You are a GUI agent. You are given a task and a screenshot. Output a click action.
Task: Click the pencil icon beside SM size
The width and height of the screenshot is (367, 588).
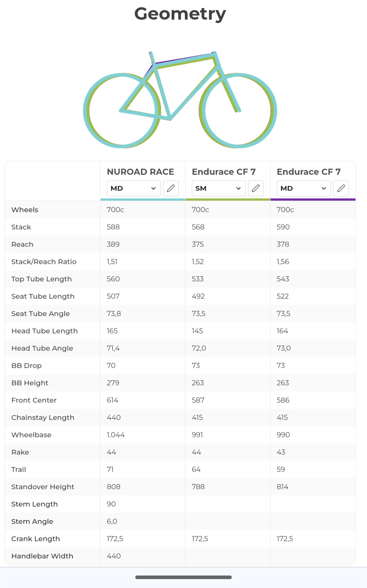pos(256,188)
